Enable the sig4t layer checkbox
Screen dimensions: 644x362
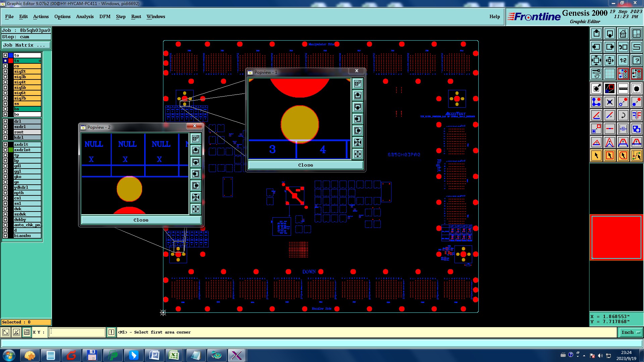[x=5, y=82]
